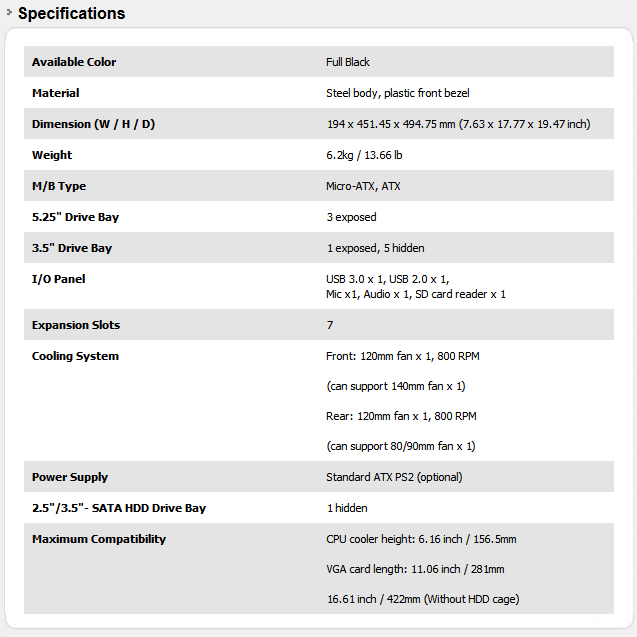
Task: Click the 5.25" Drive Bay label
Action: click(75, 217)
